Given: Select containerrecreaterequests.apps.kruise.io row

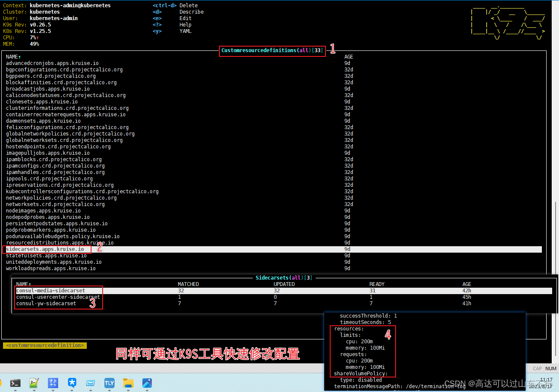Looking at the screenshot, I should tap(274, 115).
